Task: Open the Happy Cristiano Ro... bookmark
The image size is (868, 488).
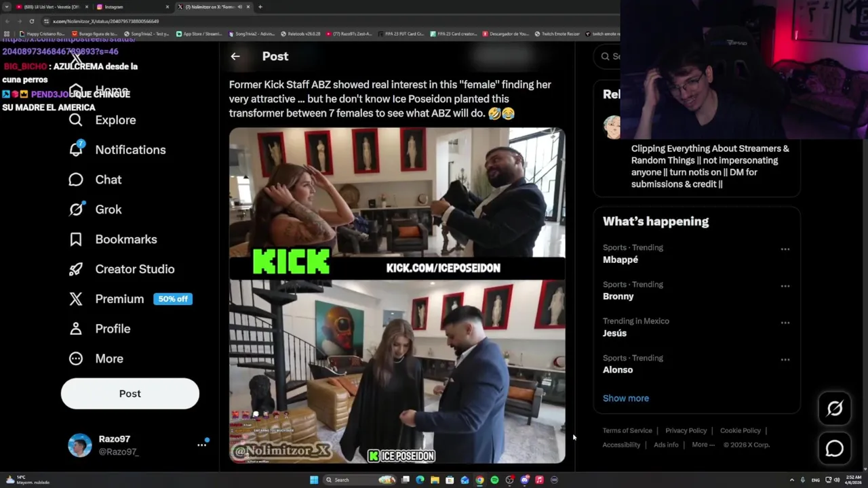Action: 42,34
